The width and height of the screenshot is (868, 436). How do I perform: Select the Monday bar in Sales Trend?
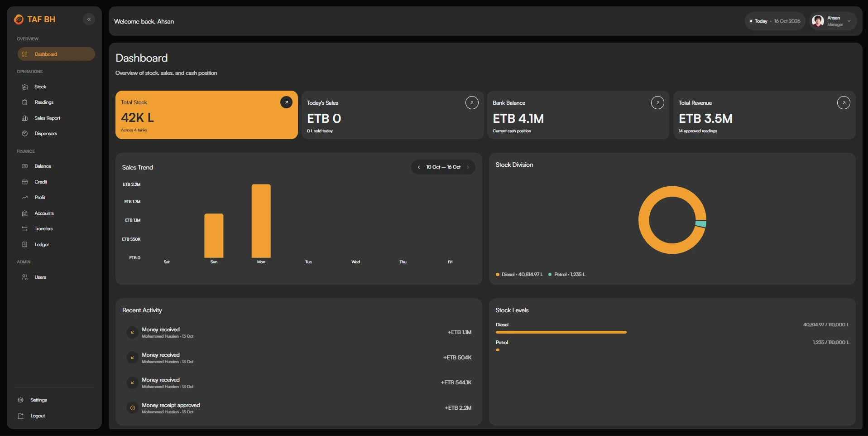coord(261,221)
